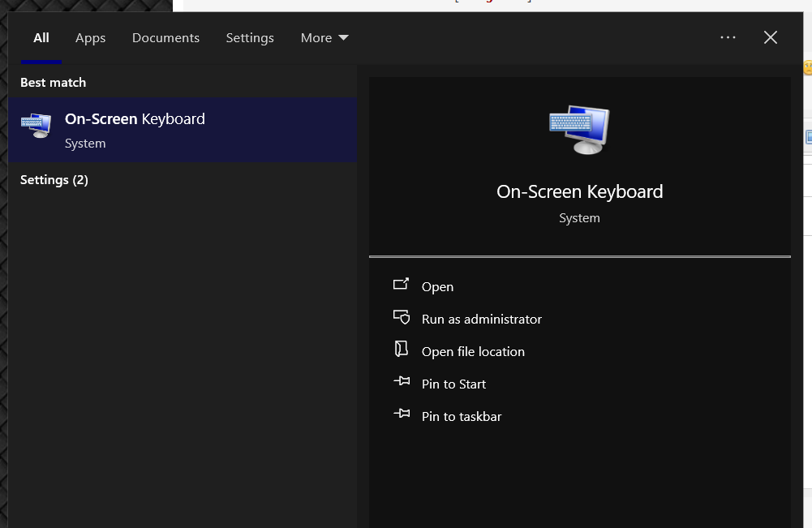This screenshot has width=812, height=528.
Task: Open the three-dot options menu
Action: 728,37
